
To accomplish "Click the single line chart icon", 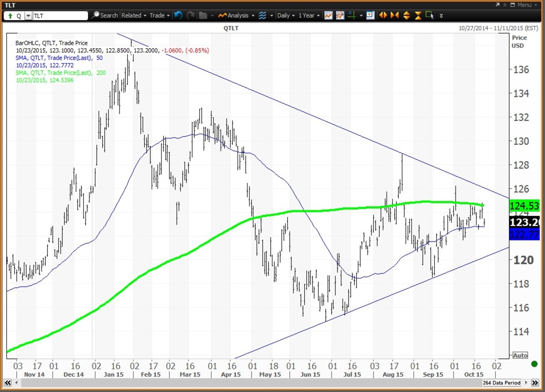I will 328,15.
